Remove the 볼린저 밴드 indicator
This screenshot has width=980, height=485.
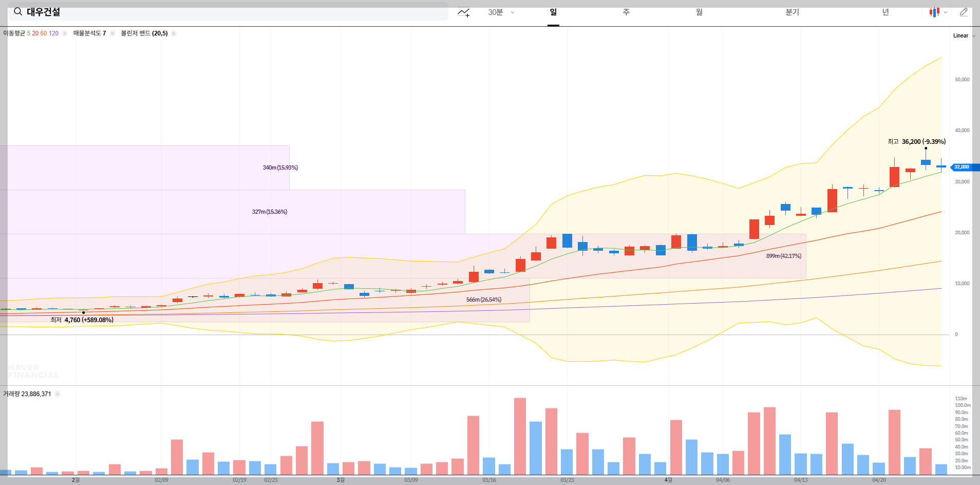(x=174, y=33)
